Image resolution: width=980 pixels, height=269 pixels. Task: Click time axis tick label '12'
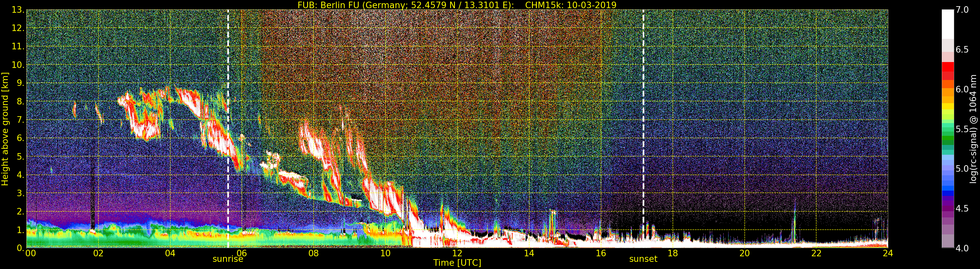pos(457,253)
